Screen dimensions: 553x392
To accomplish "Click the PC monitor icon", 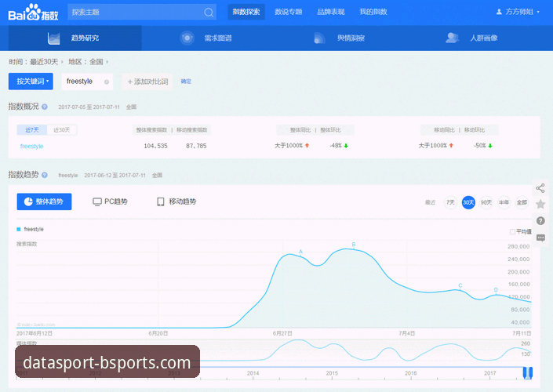I will 97,201.
